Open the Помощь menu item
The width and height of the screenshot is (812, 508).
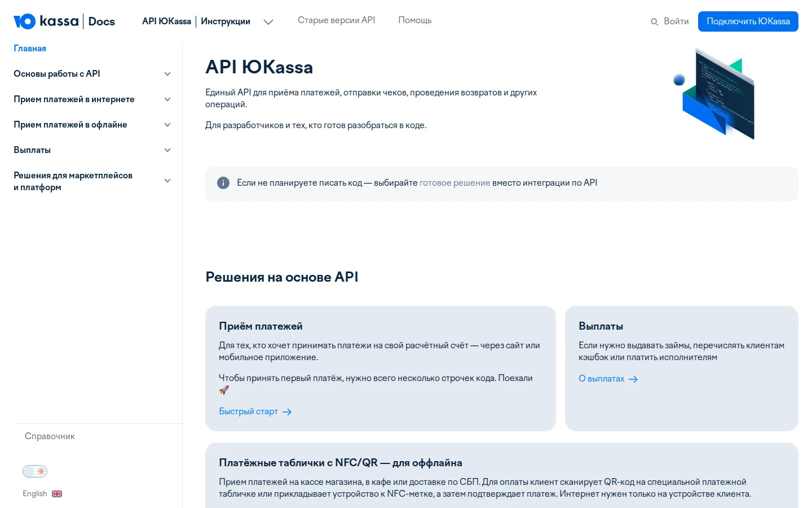pyautogui.click(x=415, y=20)
